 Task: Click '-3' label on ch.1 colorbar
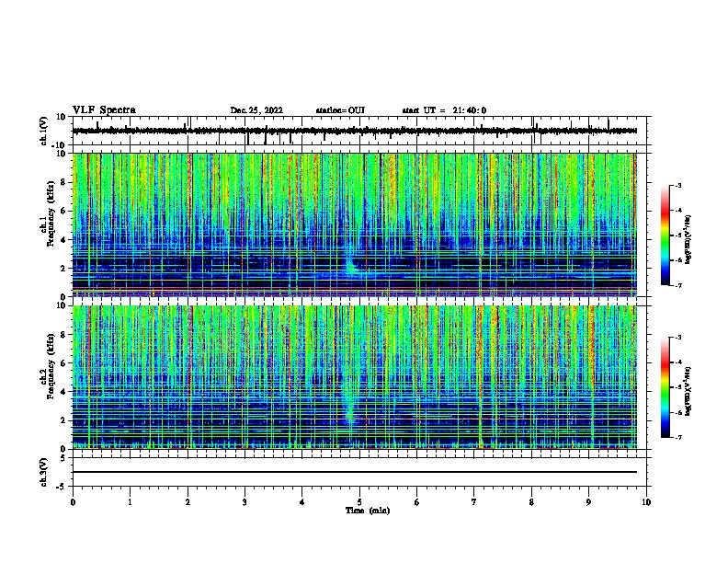(x=677, y=185)
